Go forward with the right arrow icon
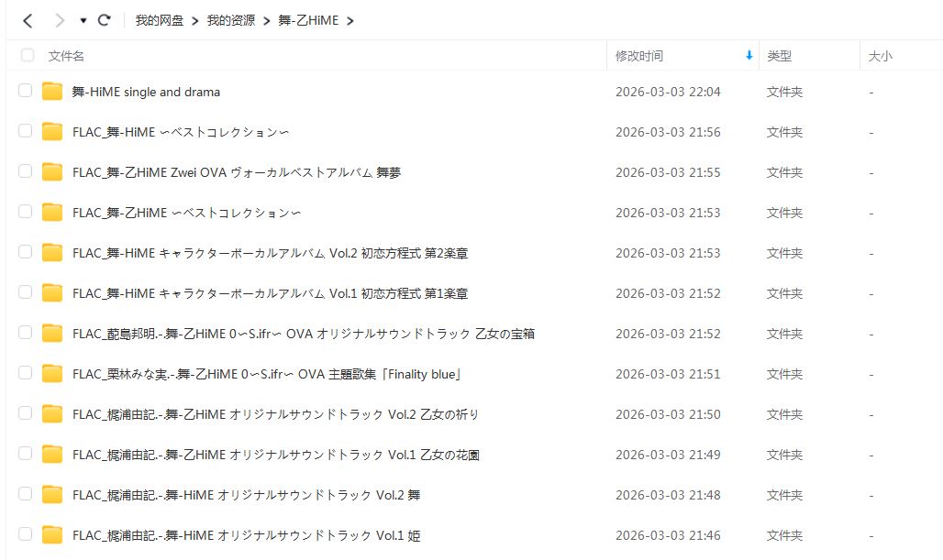The height and width of the screenshot is (560, 943). (59, 20)
